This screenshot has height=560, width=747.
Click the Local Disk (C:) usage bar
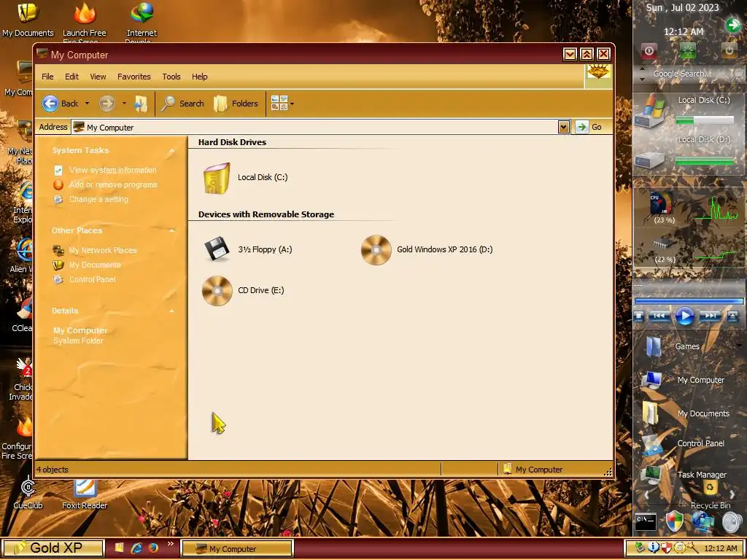tap(705, 120)
